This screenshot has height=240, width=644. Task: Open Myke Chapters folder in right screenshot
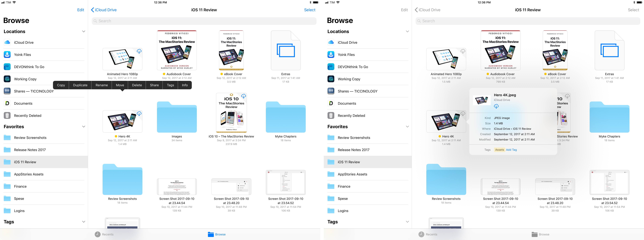pos(609,117)
